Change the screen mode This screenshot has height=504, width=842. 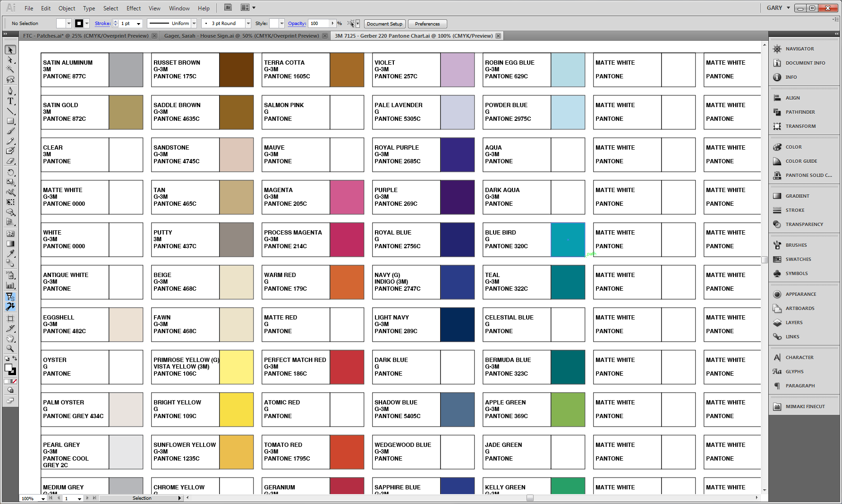tap(10, 401)
